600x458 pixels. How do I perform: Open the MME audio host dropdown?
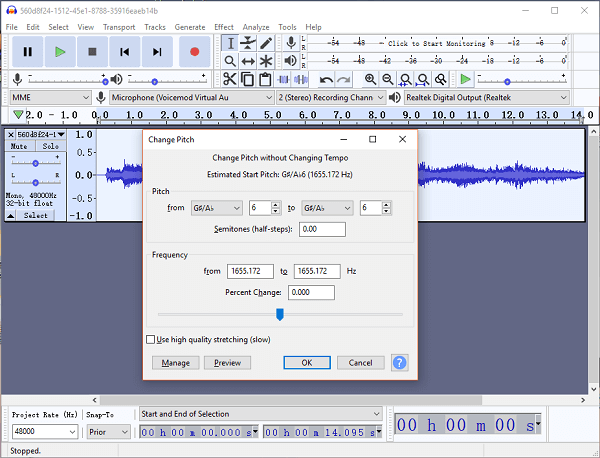49,97
